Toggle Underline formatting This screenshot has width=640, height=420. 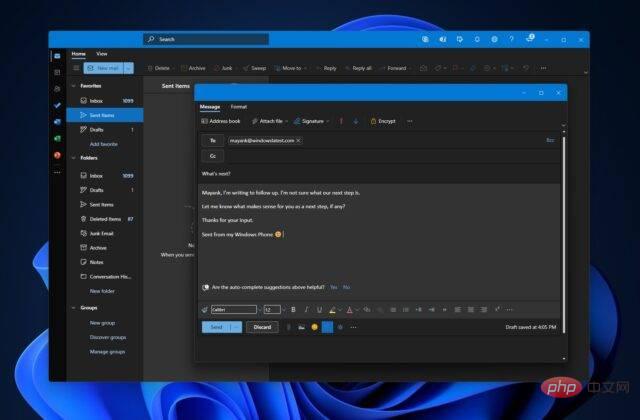pyautogui.click(x=318, y=310)
